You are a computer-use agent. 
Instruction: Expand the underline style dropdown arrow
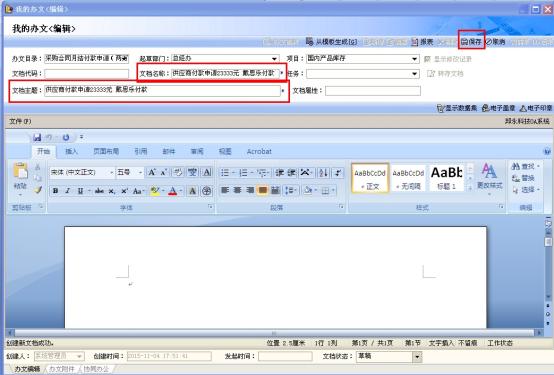[x=88, y=191]
